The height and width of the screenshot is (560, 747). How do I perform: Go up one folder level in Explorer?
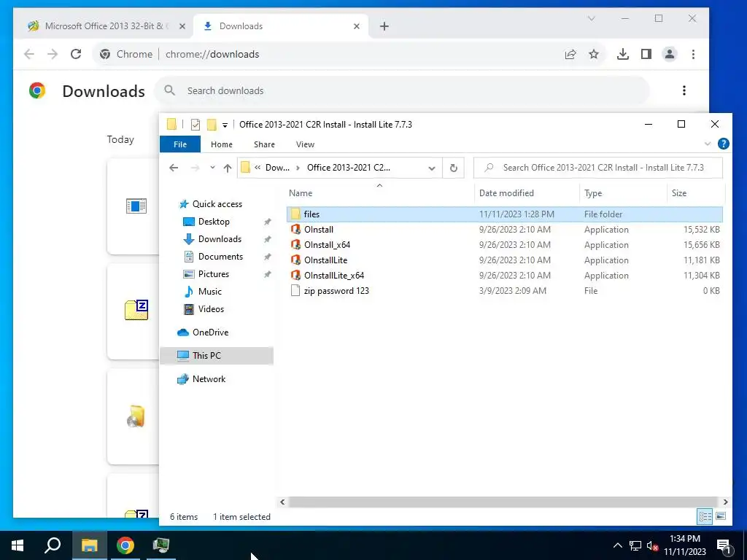[x=228, y=168]
